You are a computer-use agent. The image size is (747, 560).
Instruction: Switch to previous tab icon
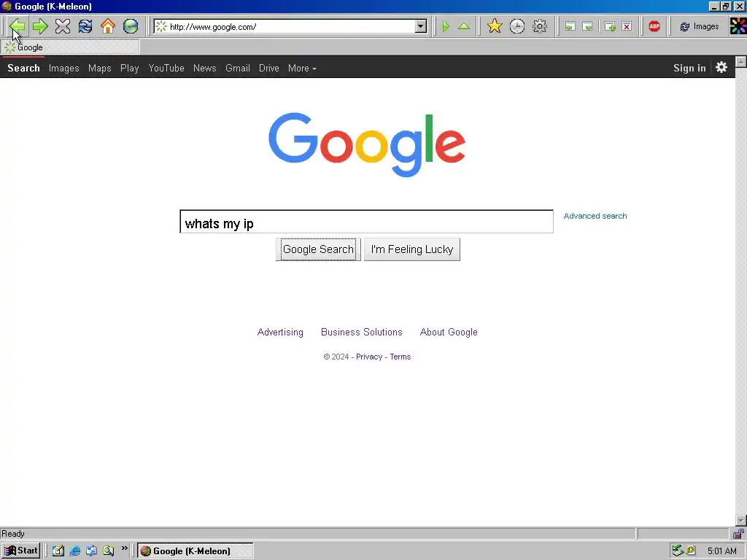570,27
